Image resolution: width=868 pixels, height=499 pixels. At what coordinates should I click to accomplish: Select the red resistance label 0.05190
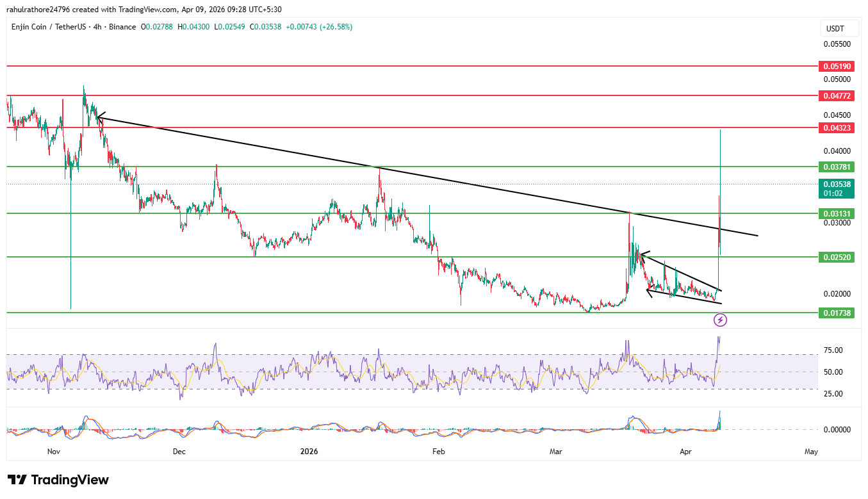(836, 66)
